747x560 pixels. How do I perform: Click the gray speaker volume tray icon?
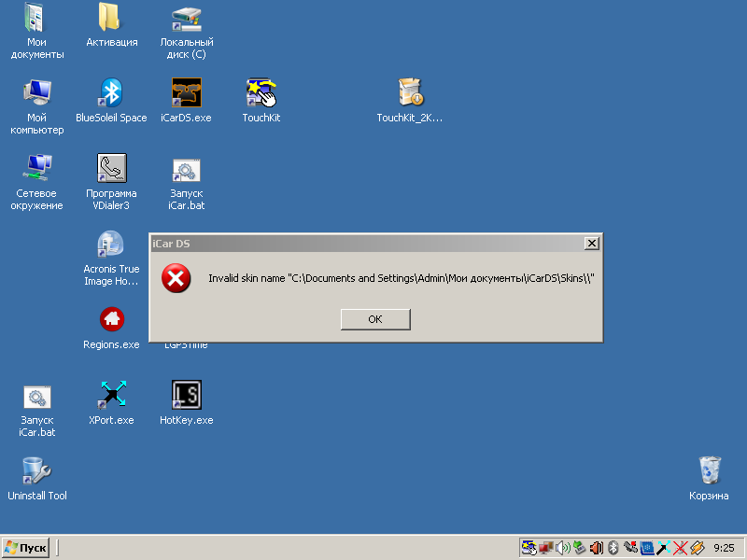coord(563,548)
